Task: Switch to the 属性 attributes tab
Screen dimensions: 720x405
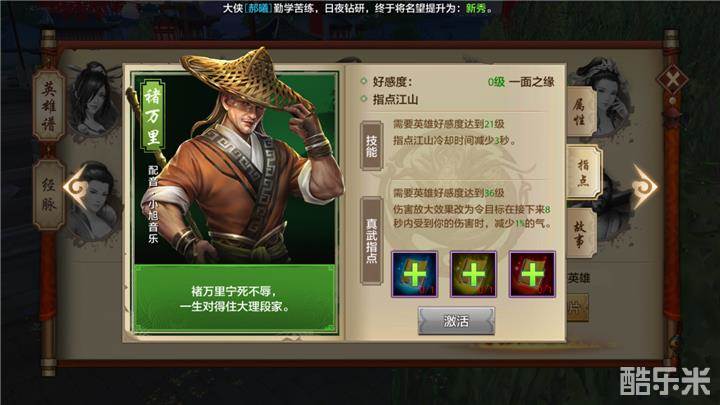Action: (x=580, y=112)
